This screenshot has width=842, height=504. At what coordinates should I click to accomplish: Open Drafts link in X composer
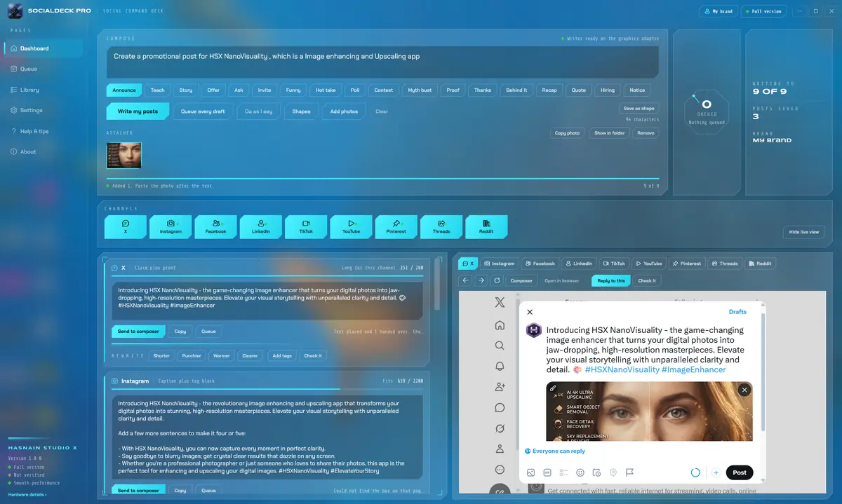click(737, 312)
